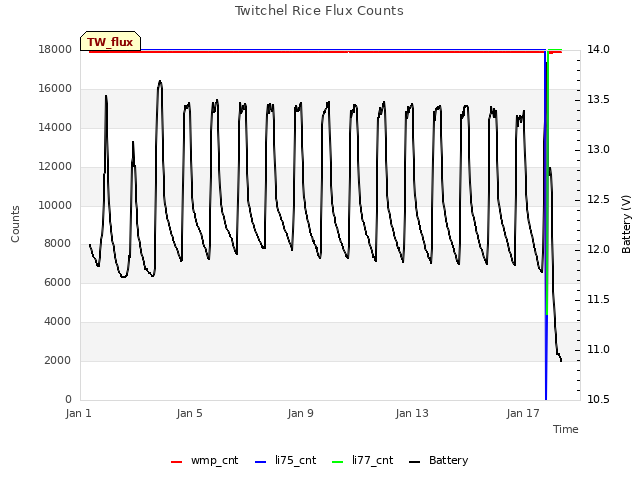Screen dimensions: 640x480
Task: Click the chart title Twitchel Rice Flux Counts
Action: tap(319, 11)
